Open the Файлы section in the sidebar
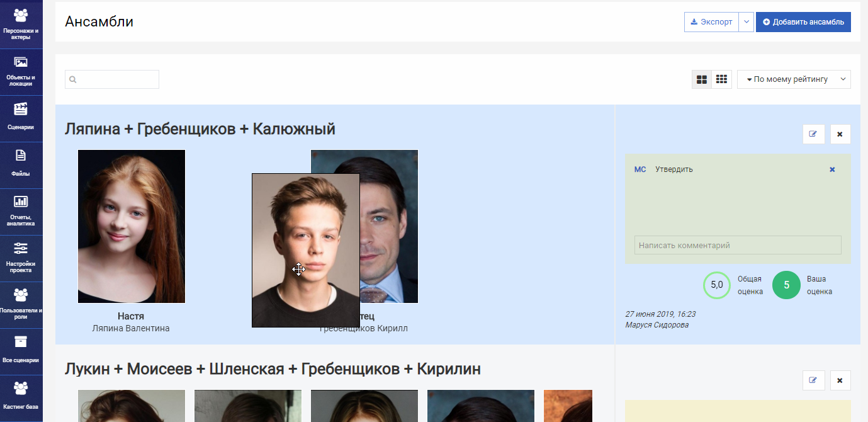 (x=21, y=165)
